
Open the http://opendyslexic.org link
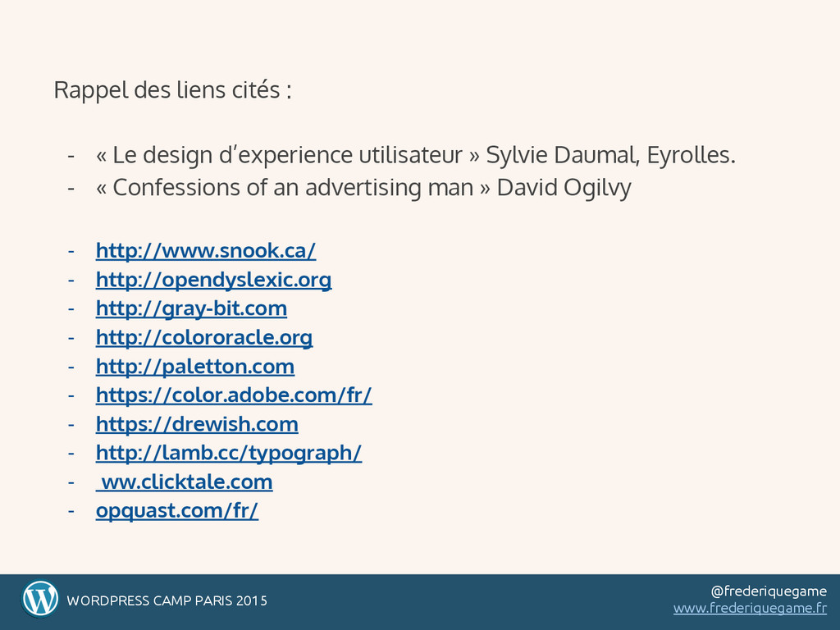click(214, 280)
